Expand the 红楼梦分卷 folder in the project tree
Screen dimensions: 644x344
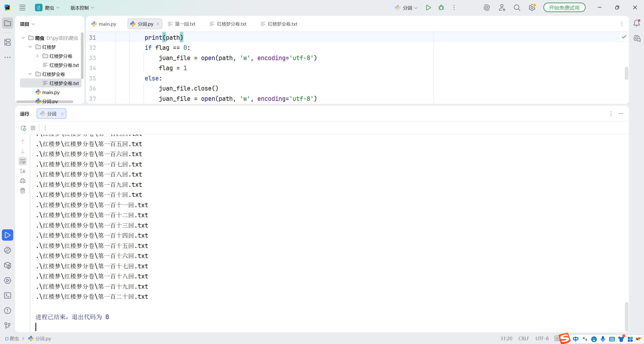click(37, 56)
